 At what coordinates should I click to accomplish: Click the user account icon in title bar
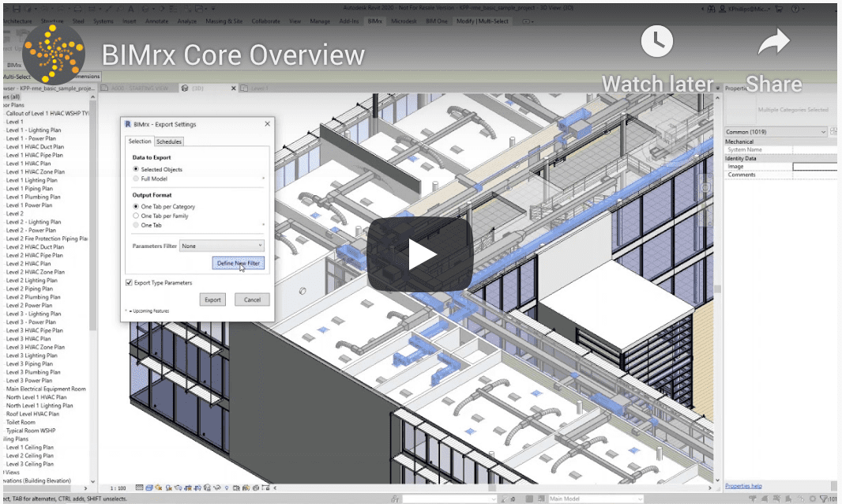(722, 9)
